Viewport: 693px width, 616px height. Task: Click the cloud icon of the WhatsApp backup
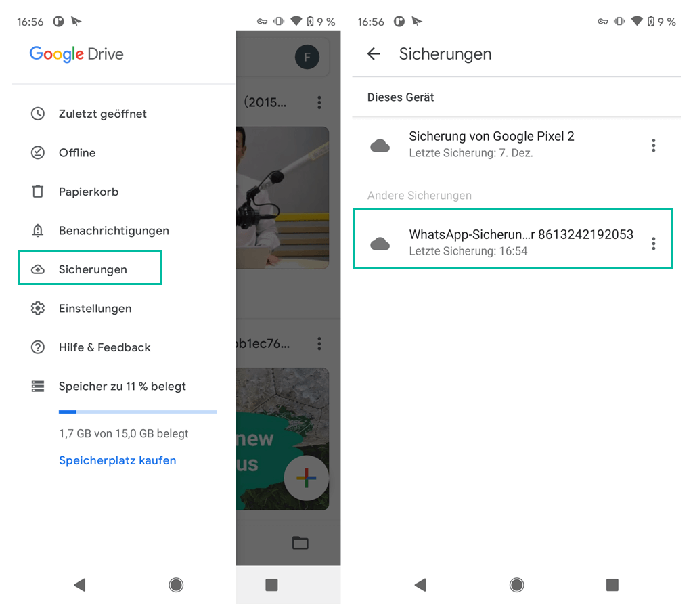(x=380, y=244)
